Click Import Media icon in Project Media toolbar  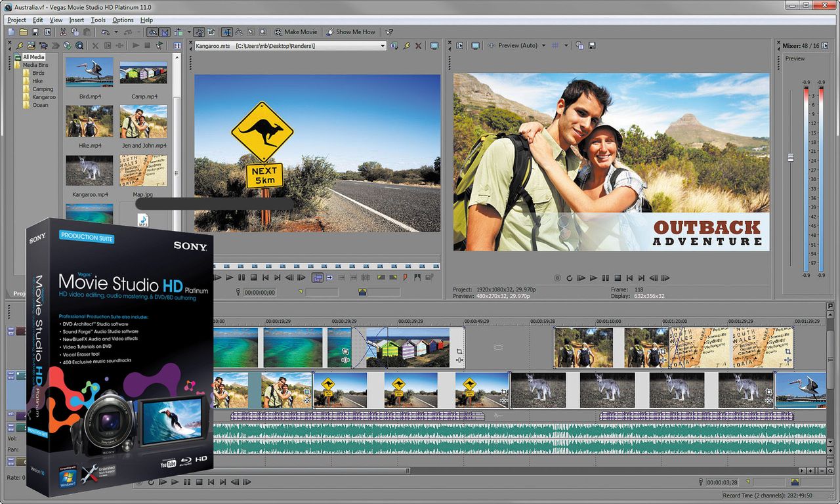[x=31, y=46]
